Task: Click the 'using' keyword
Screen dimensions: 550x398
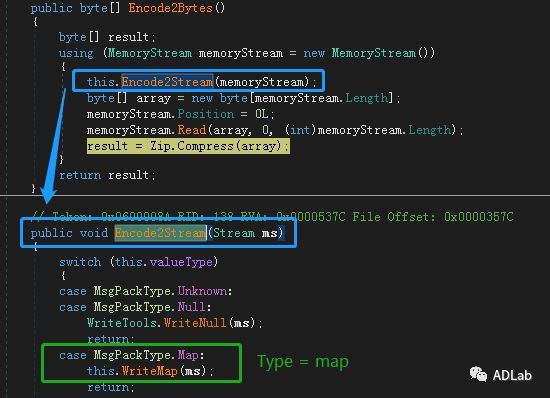Action: pos(76,54)
